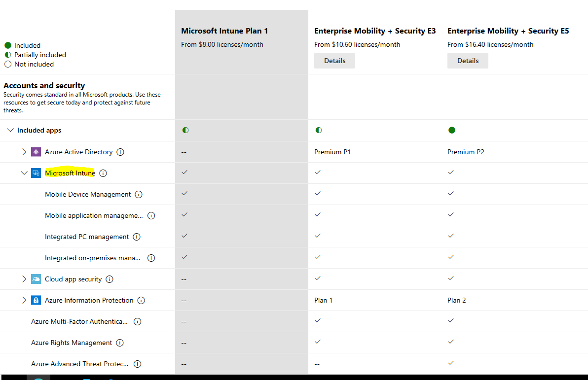Click the Azure Information Protection lock icon
Viewport: 588px width, 380px height.
36,300
